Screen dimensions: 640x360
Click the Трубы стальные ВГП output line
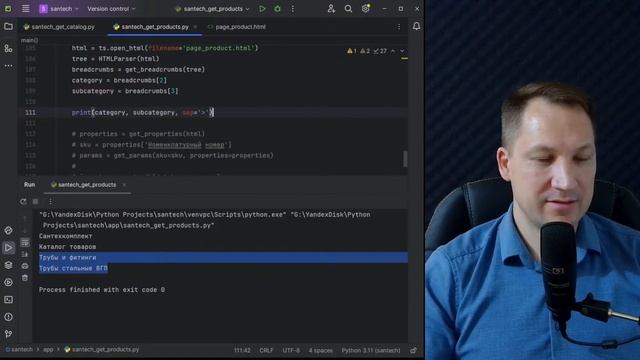pyautogui.click(x=73, y=268)
